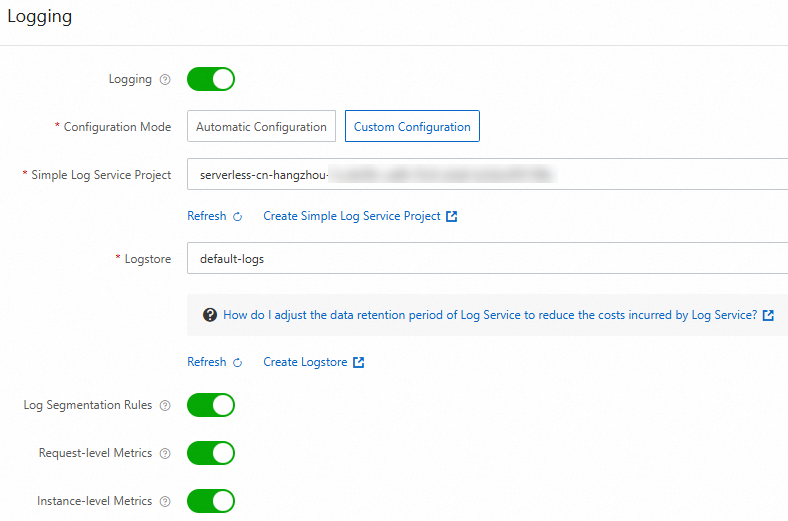The width and height of the screenshot is (788, 521).
Task: Open help icon beside Log Segmentation Rules
Action: point(165,405)
